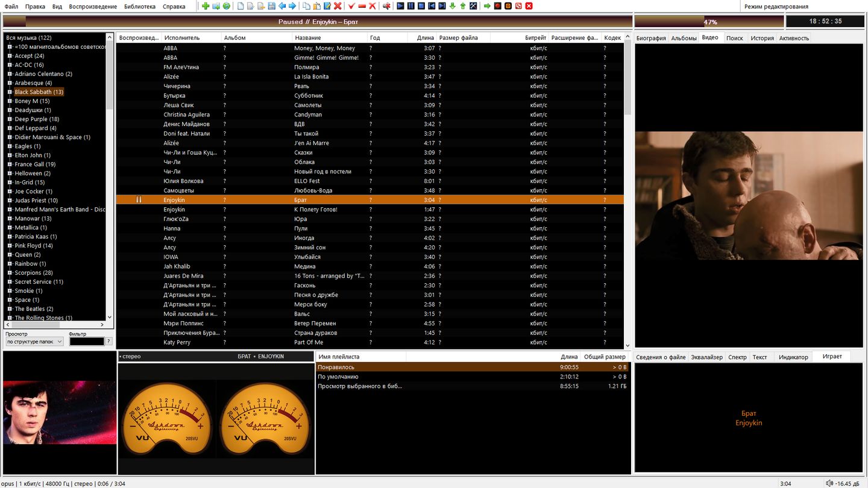Sort the track list by Исполнитель column
This screenshot has width=868, height=488.
[x=182, y=37]
